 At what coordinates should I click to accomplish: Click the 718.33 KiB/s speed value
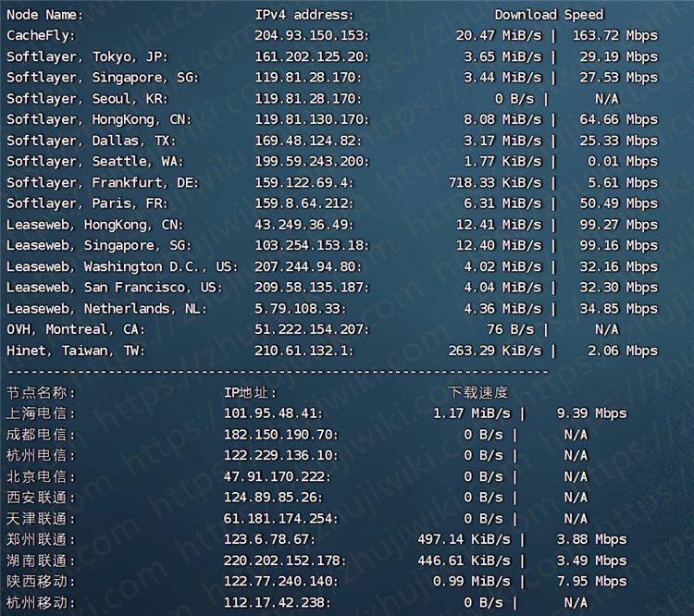point(495,183)
